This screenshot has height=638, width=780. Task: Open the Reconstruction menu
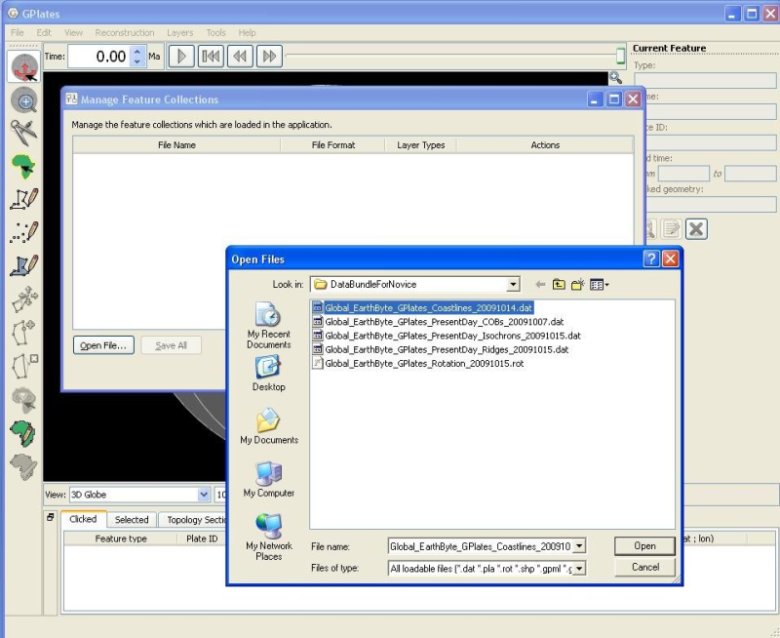(x=124, y=32)
